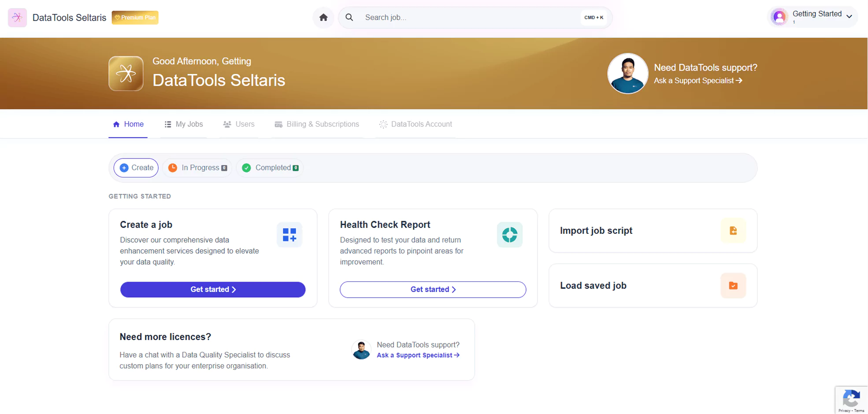868x414 pixels.
Task: Switch to the My Jobs tab
Action: coord(184,124)
